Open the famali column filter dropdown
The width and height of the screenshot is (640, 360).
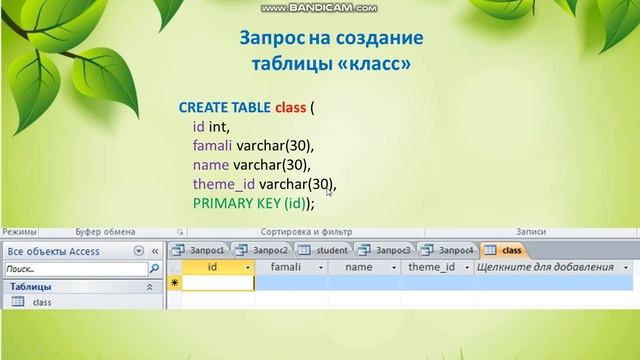click(321, 268)
